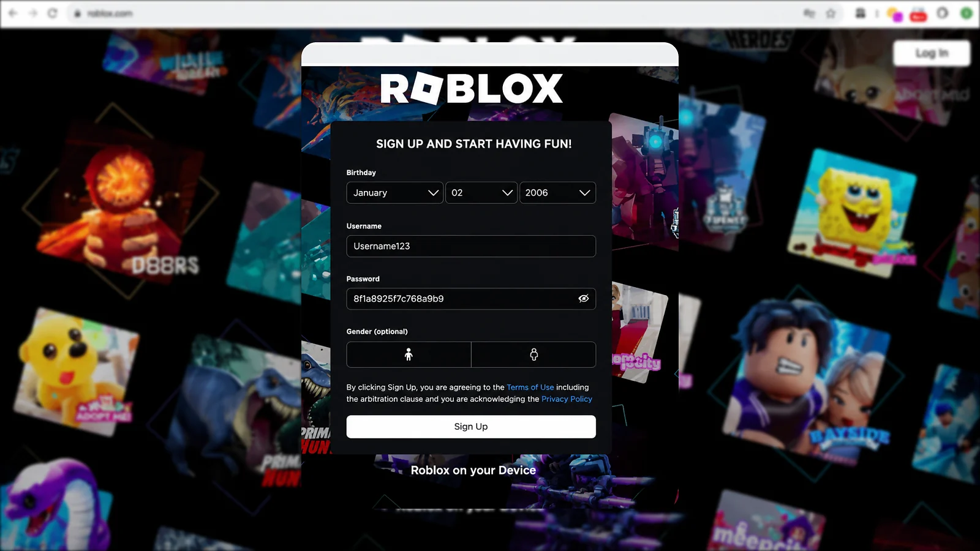980x551 pixels.
Task: Click the "SIGN UP AND START HAVING FUN!" heading
Action: [x=473, y=144]
